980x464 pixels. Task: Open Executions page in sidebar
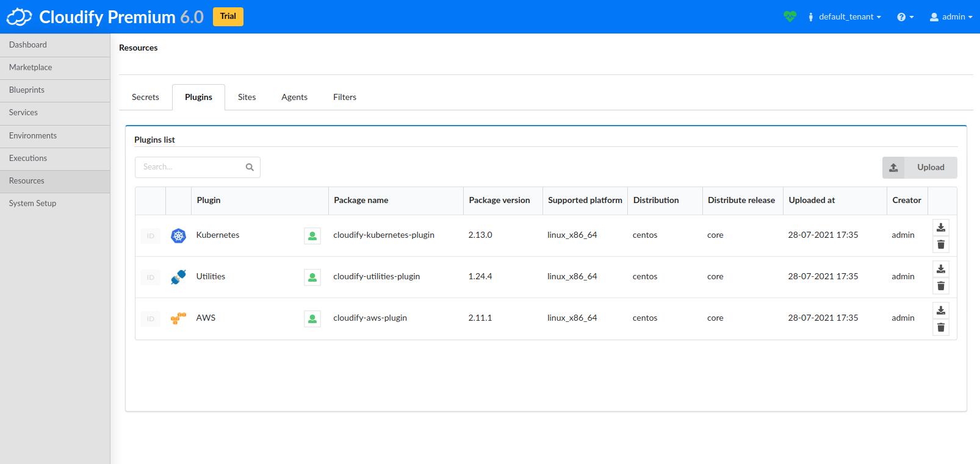[55, 159]
